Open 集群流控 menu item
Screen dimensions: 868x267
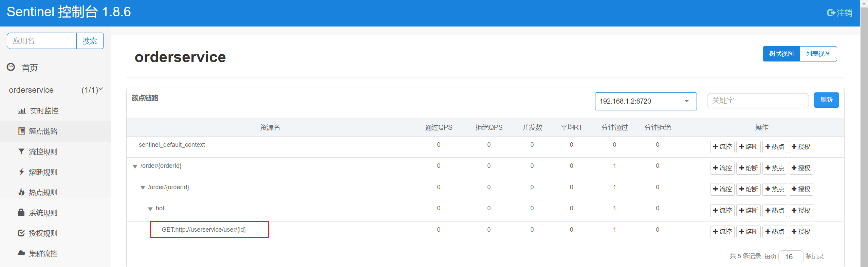[x=55, y=253]
